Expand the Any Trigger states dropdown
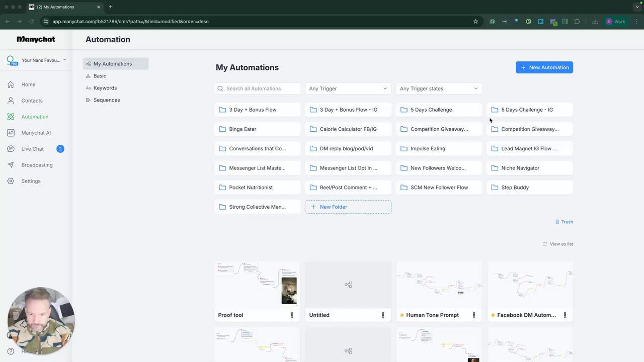 439,88
